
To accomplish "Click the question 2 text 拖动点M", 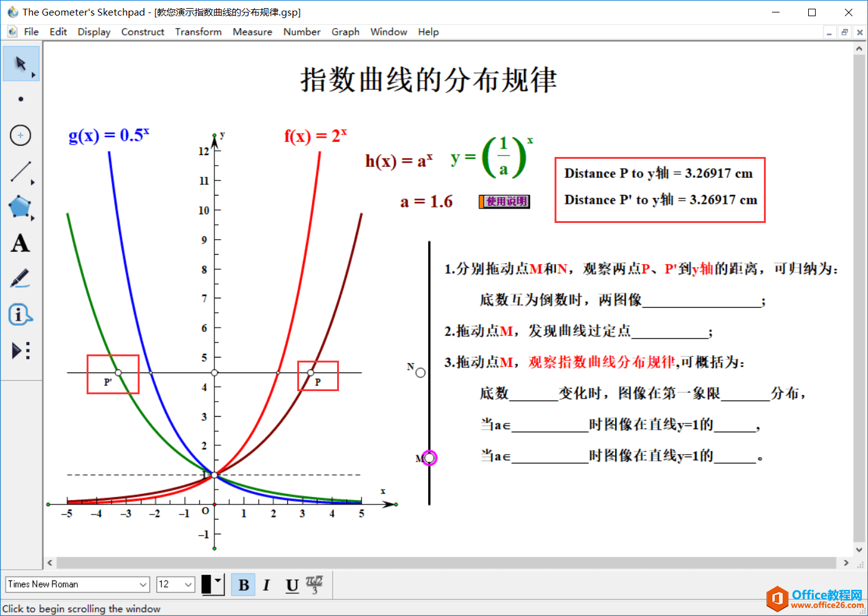I will [485, 331].
